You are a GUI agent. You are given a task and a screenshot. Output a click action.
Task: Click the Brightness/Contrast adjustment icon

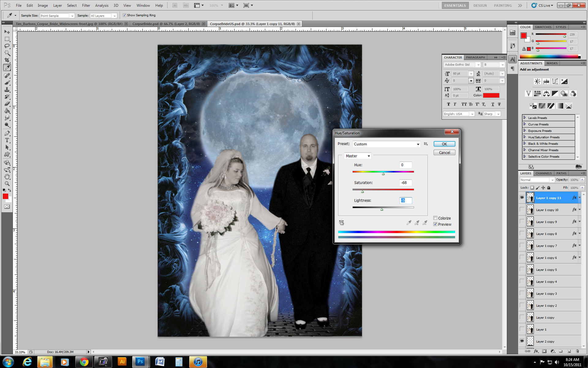[x=537, y=81]
